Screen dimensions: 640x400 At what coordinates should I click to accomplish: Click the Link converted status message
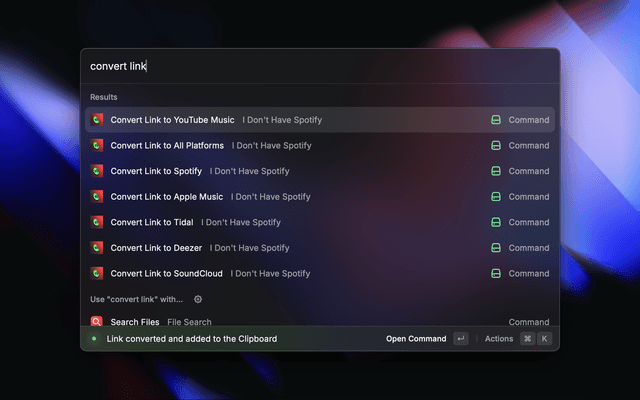pyautogui.click(x=191, y=339)
